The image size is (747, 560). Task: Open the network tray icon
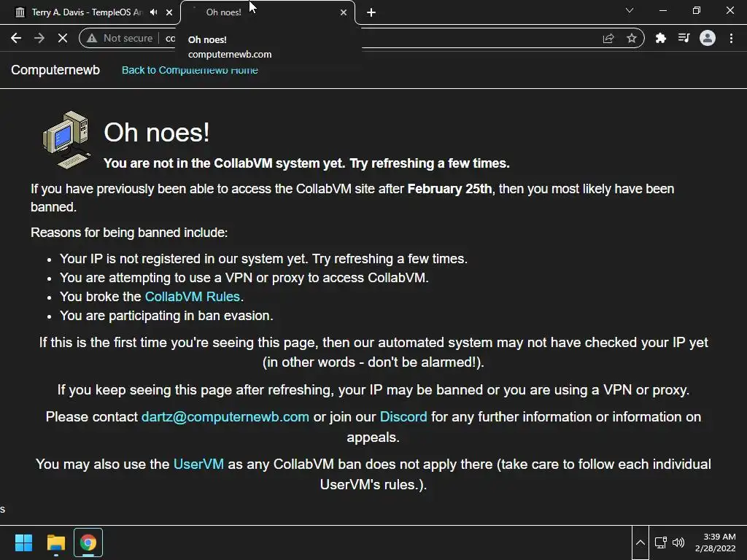click(661, 542)
